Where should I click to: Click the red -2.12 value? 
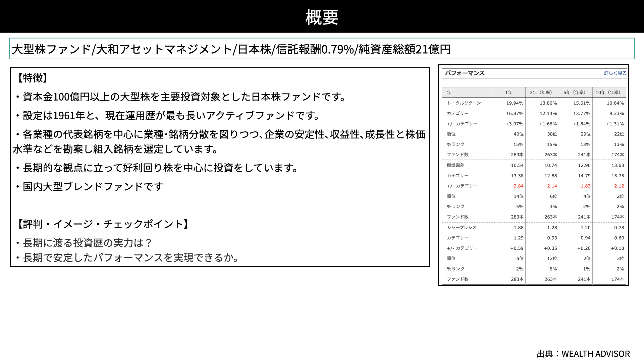tap(618, 186)
